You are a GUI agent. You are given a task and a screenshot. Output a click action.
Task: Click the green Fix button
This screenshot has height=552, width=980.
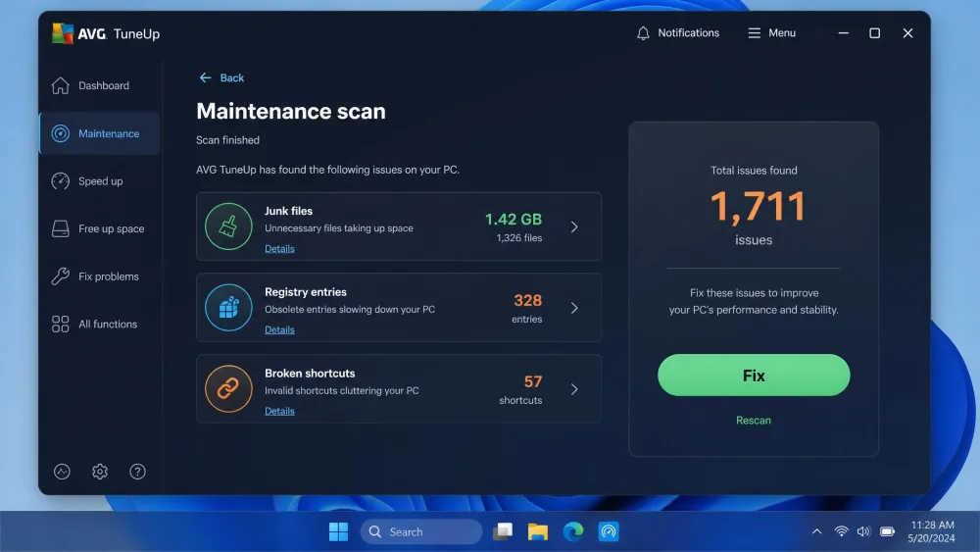754,376
